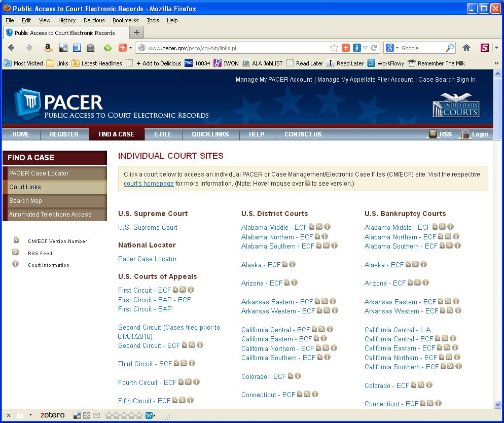Click info icon for California Central district
504x423 pixels.
[x=330, y=329]
